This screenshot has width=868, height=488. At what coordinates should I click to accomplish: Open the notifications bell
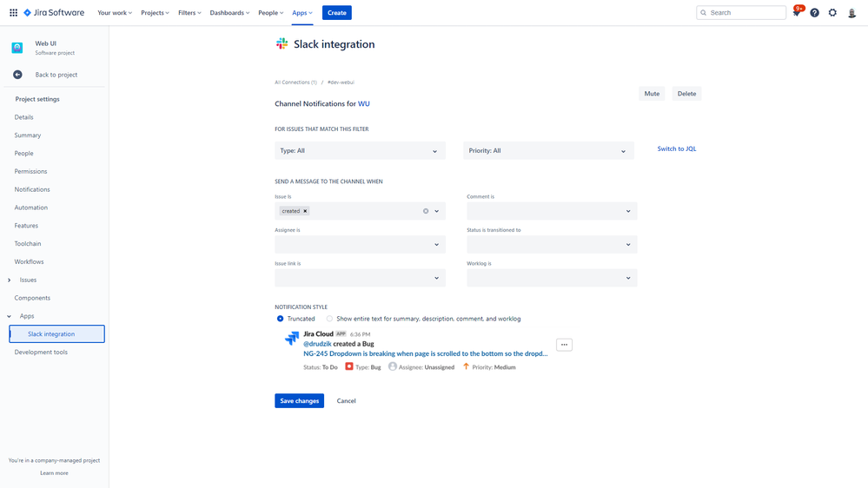click(797, 12)
